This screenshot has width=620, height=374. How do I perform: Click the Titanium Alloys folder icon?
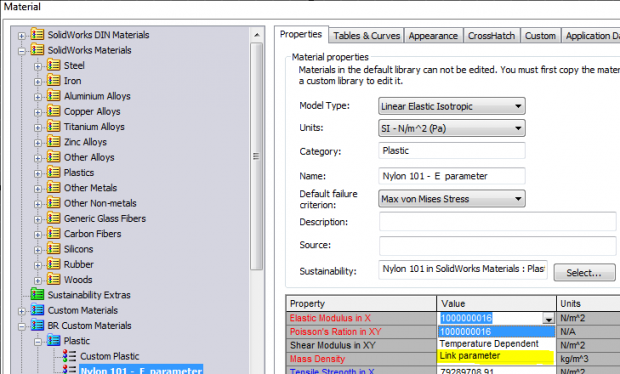click(53, 126)
